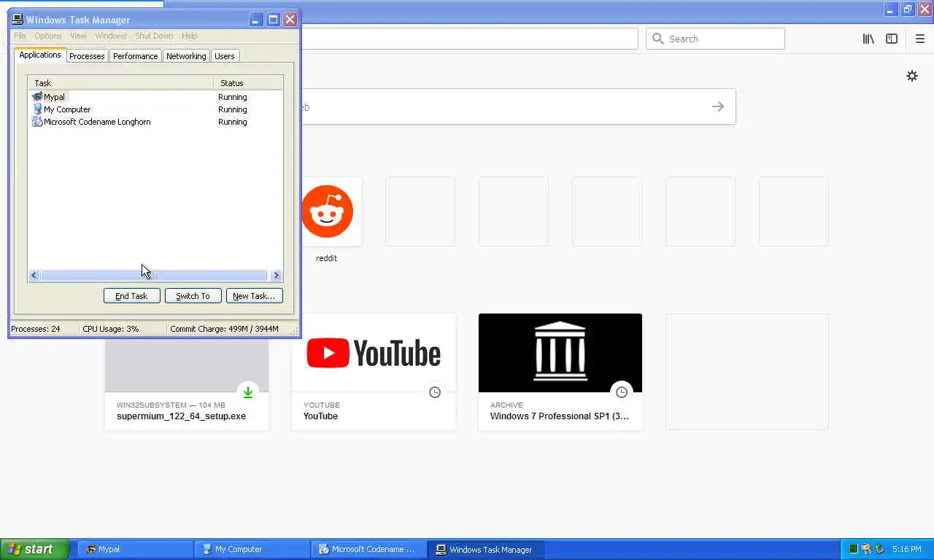Switch to the Networking tab
The width and height of the screenshot is (934, 560).
[186, 56]
